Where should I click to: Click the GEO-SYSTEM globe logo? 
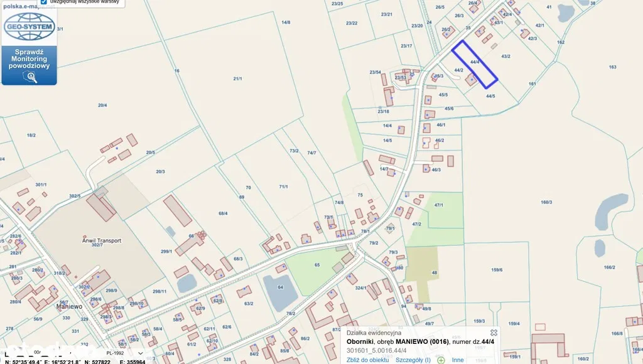click(x=30, y=26)
